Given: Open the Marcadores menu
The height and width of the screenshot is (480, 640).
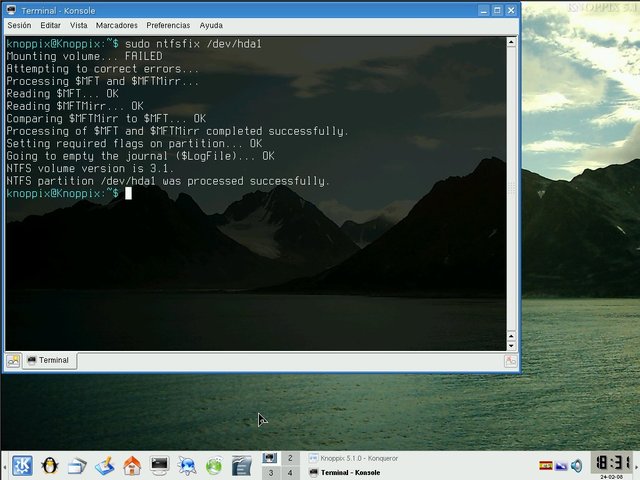Looking at the screenshot, I should pyautogui.click(x=117, y=25).
